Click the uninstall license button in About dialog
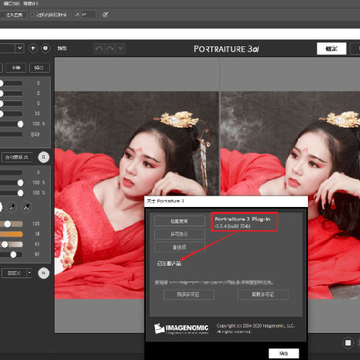This screenshot has width=360, height=360. click(x=263, y=295)
